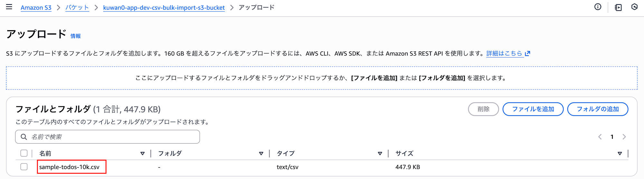Sort by サイズ column arrow
Screen dimensions: 644x179
click(x=620, y=154)
